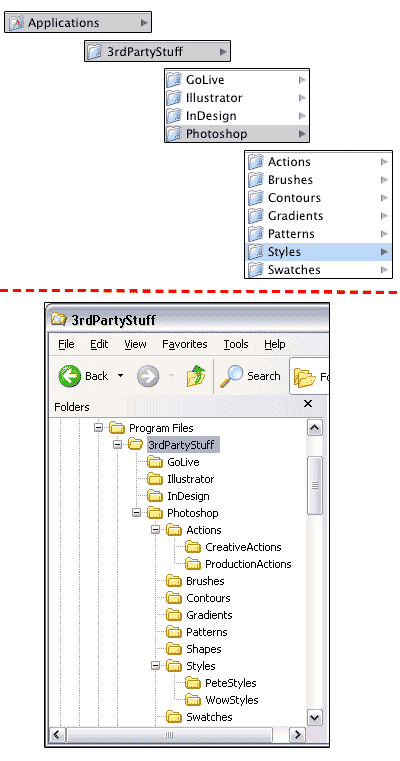The image size is (400, 761).
Task: Click the vertical scrollbar down arrow
Action: pyautogui.click(x=315, y=717)
